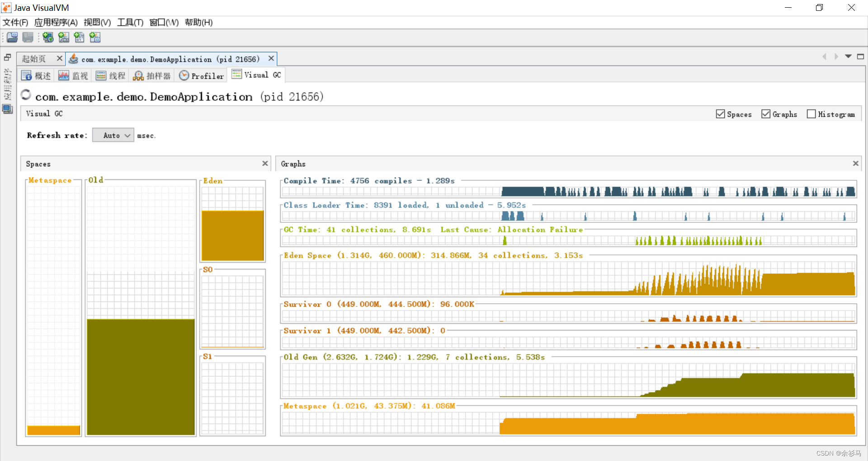Viewport: 868px width, 461px height.
Task: Open the tab list dropdown arrow
Action: (848, 56)
